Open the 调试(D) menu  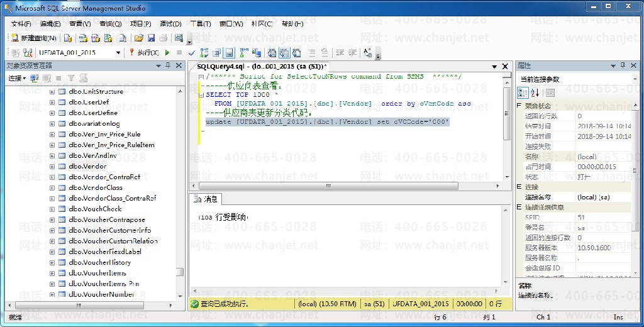tap(170, 24)
